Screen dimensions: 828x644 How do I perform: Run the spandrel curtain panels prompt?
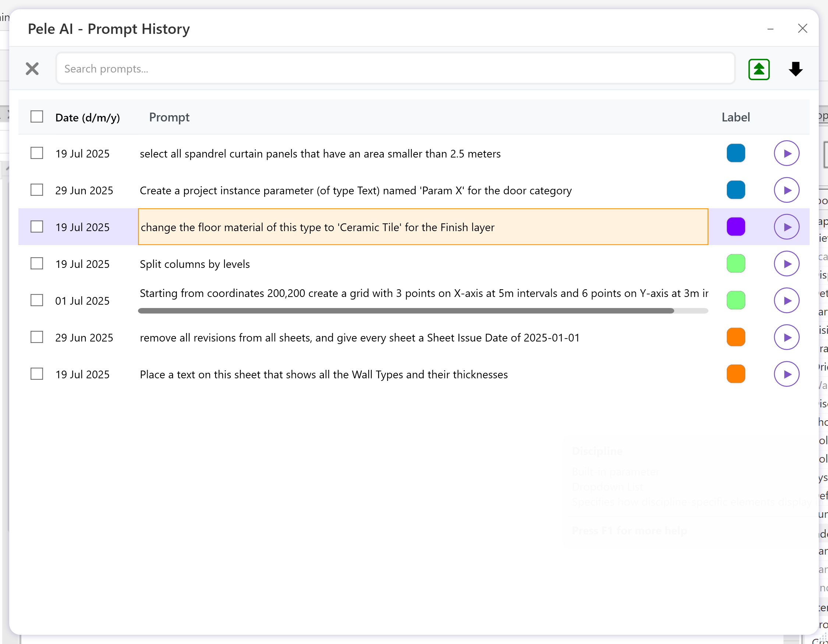click(x=786, y=153)
